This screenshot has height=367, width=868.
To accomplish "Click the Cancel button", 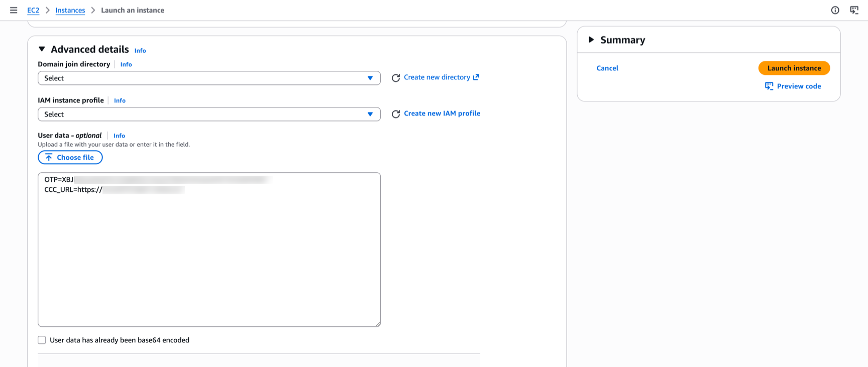I will (607, 68).
